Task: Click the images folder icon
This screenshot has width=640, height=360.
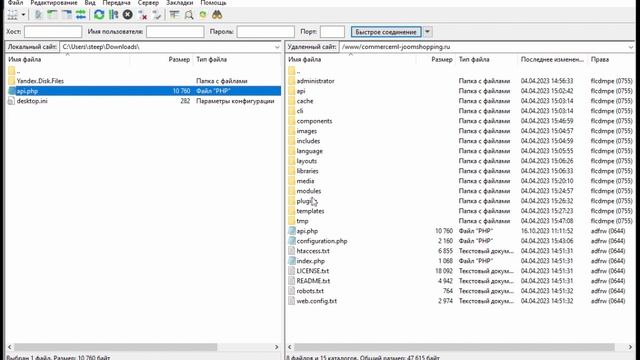Action: [291, 131]
